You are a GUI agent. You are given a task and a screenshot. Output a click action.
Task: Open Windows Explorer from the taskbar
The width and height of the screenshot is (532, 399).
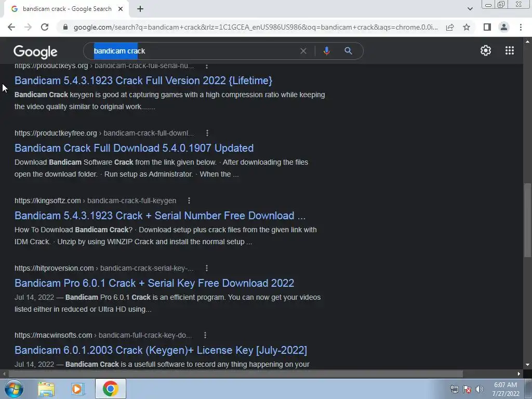coord(46,389)
